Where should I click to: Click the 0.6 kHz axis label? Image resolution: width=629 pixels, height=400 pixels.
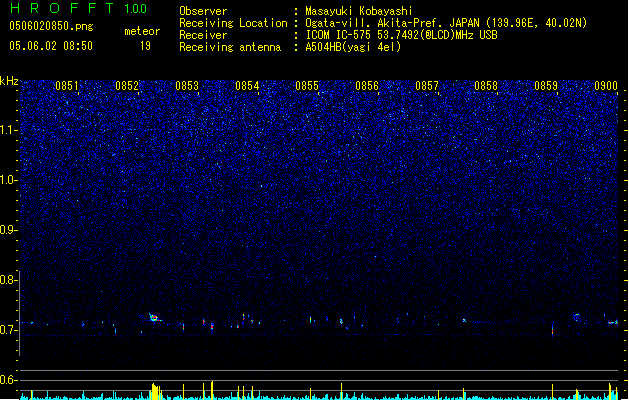coord(8,380)
